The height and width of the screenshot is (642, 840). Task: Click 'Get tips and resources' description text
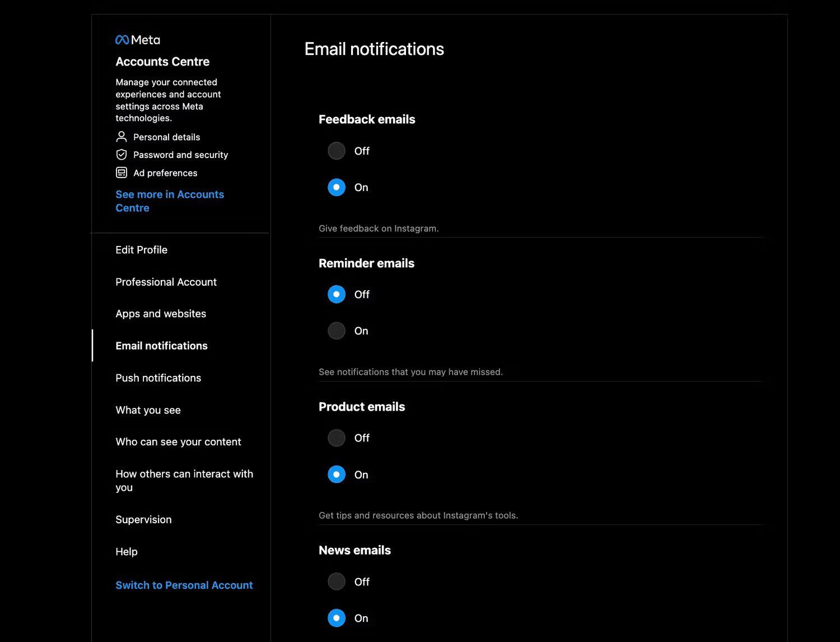tap(418, 515)
